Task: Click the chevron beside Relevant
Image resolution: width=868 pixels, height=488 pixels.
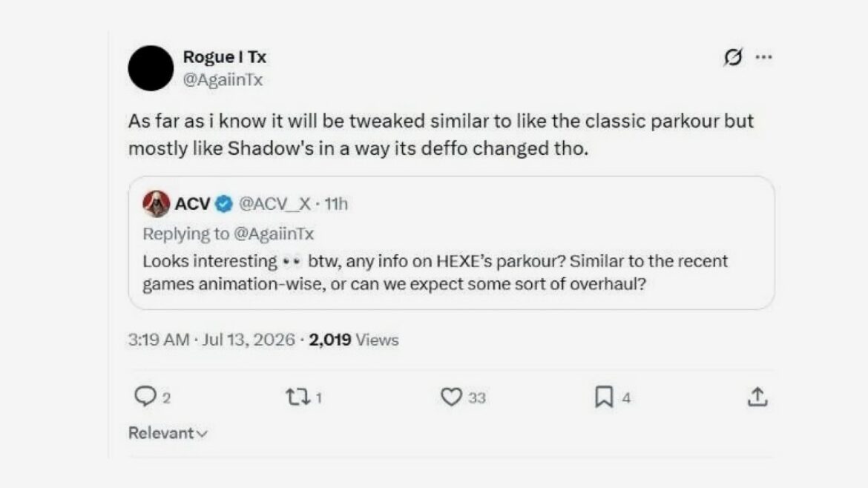Action: 202,434
